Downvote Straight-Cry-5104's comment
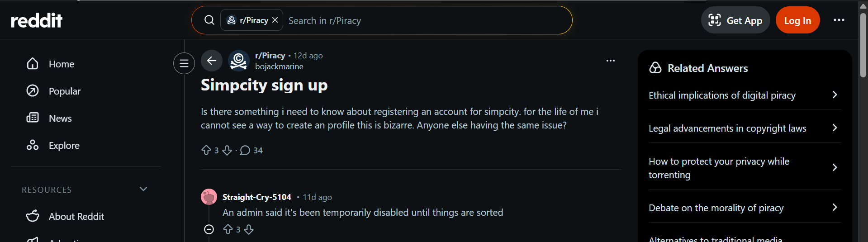Viewport: 868px width, 242px height. [249, 229]
